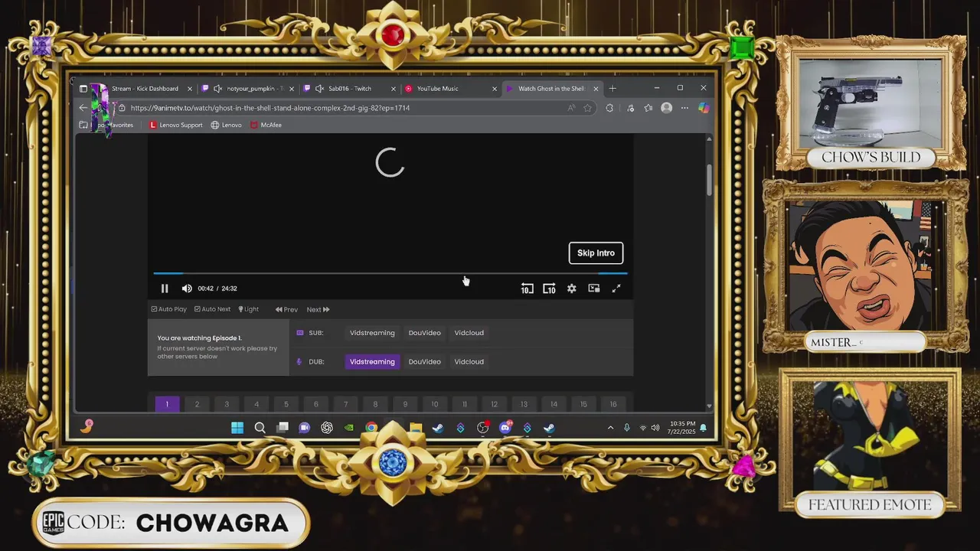Open Edge Settings and more menu
The width and height of the screenshot is (980, 551).
[x=684, y=108]
